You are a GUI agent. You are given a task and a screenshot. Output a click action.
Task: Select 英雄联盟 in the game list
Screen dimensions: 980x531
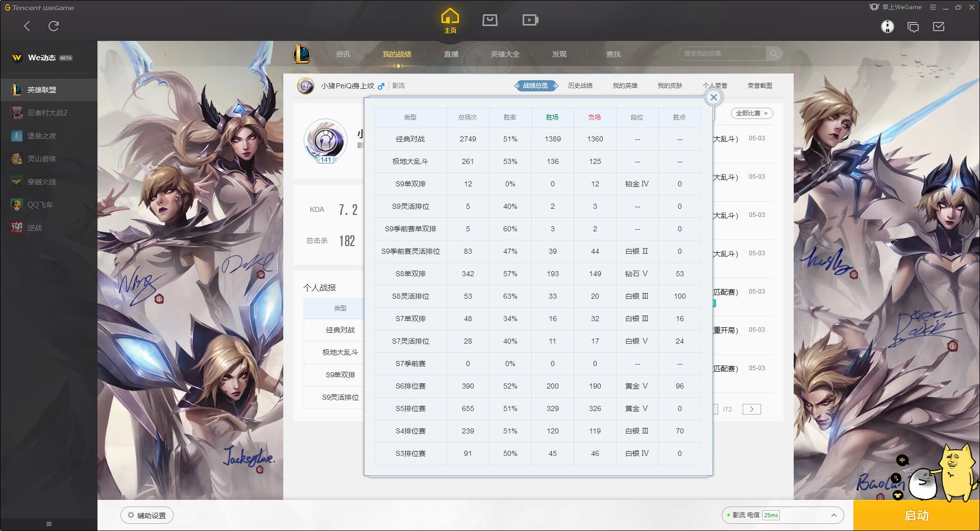pyautogui.click(x=48, y=90)
